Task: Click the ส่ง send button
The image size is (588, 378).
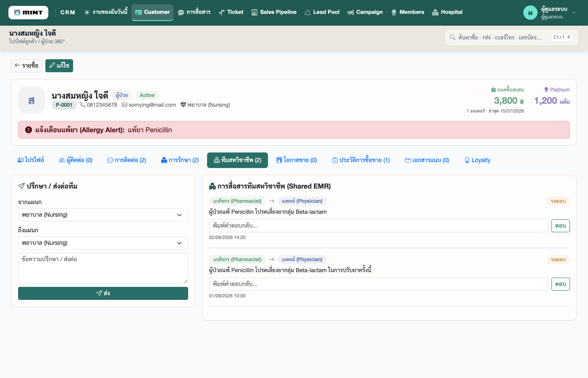Action: [103, 293]
